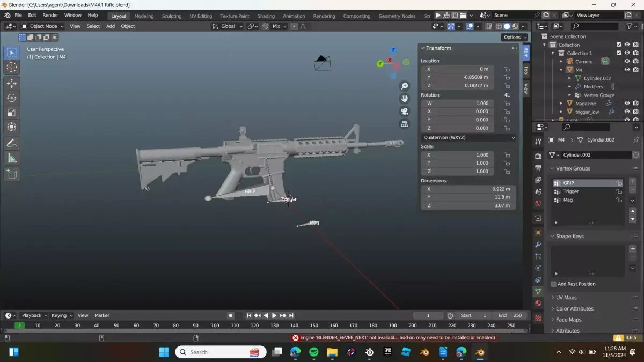
Task: Choose the Annotate pencil tool
Action: 12,143
